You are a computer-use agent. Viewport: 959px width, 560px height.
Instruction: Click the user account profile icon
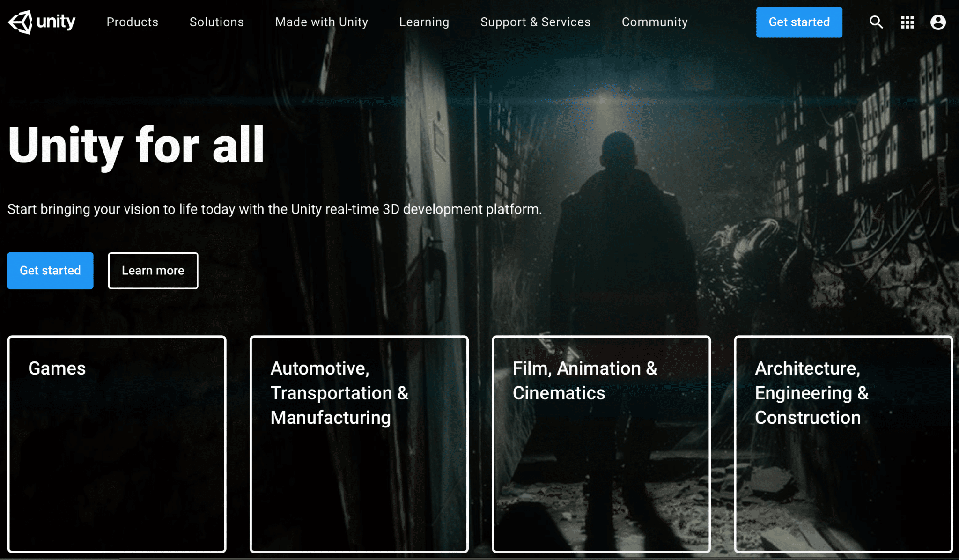938,22
